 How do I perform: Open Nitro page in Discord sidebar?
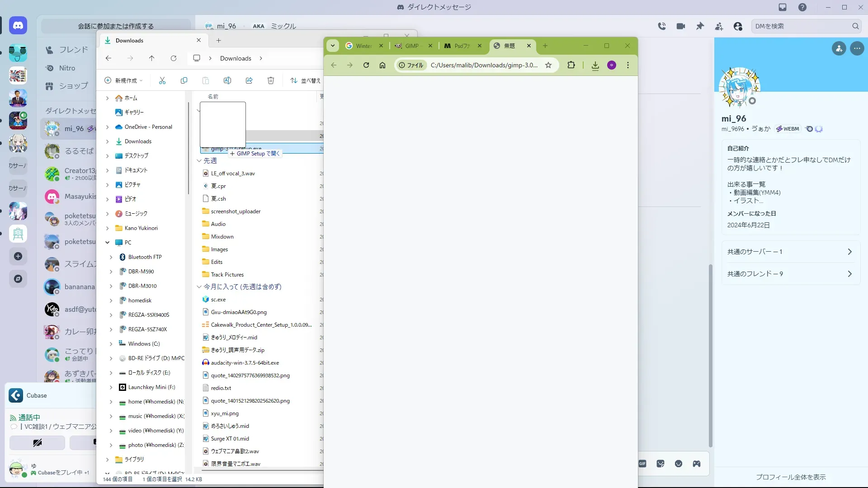coord(67,68)
